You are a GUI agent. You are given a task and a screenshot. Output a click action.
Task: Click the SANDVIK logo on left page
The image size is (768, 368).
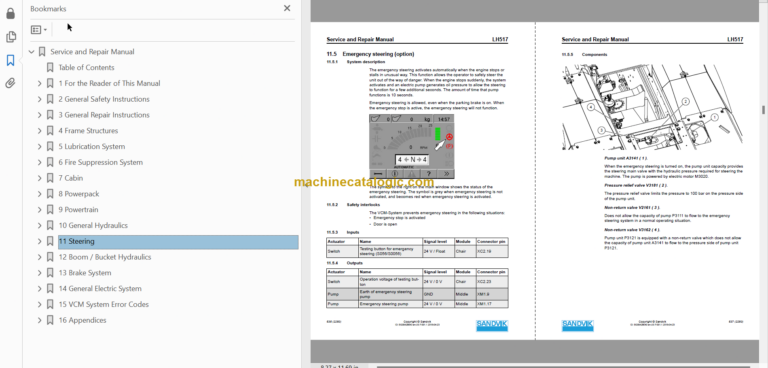click(x=492, y=325)
